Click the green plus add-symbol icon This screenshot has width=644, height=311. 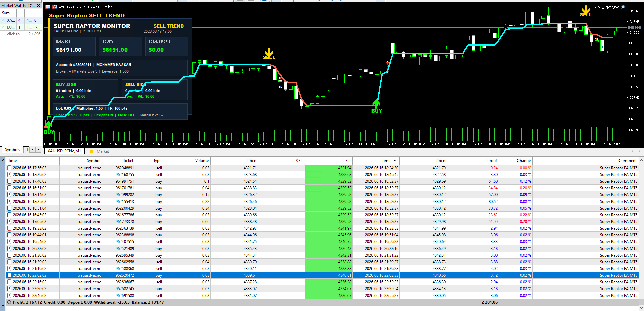[3, 34]
